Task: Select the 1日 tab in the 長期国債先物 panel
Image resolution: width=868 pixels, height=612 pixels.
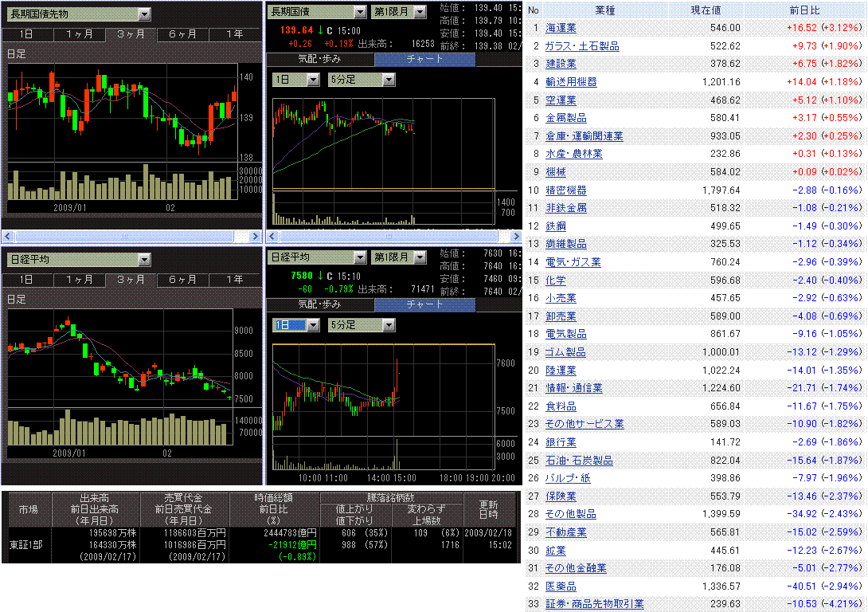Action: pos(27,34)
